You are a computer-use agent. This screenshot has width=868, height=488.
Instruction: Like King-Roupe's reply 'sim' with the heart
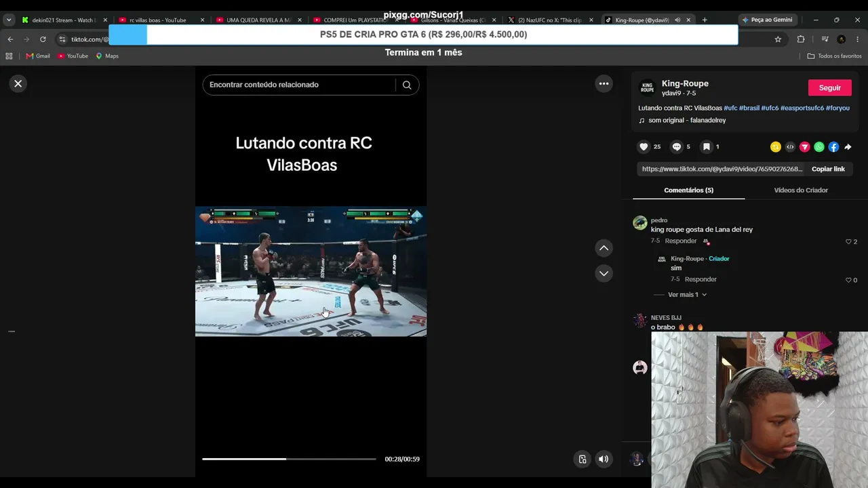point(848,280)
